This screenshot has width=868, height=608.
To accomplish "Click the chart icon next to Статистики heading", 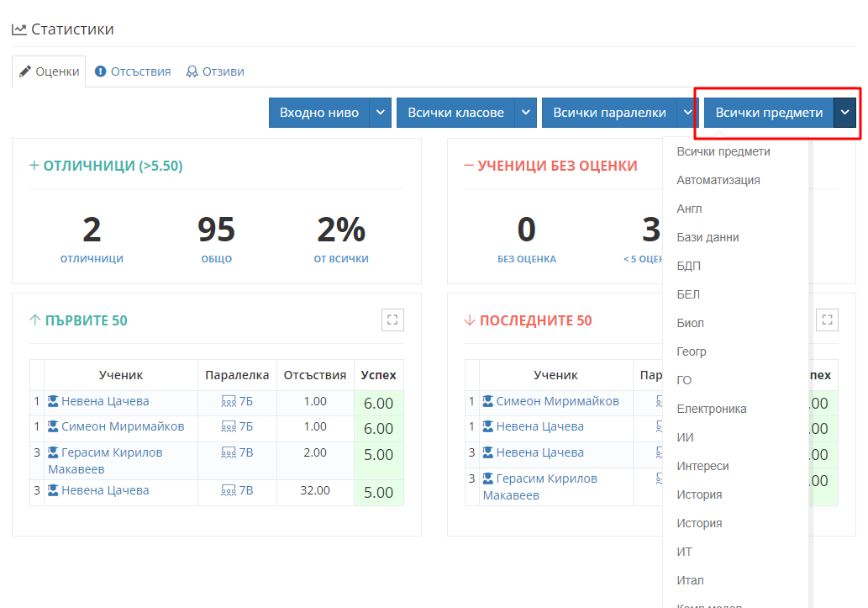I will (x=18, y=29).
